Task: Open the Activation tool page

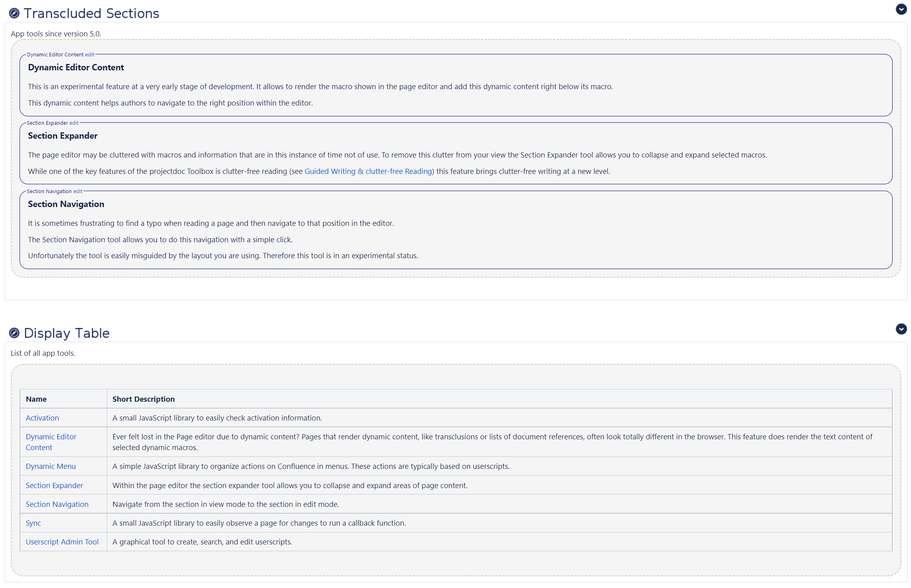Action: [42, 418]
